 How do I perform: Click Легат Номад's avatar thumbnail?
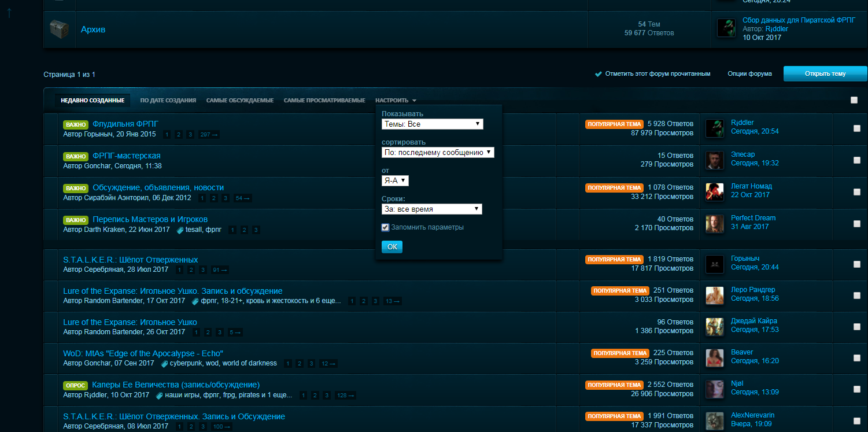click(715, 192)
